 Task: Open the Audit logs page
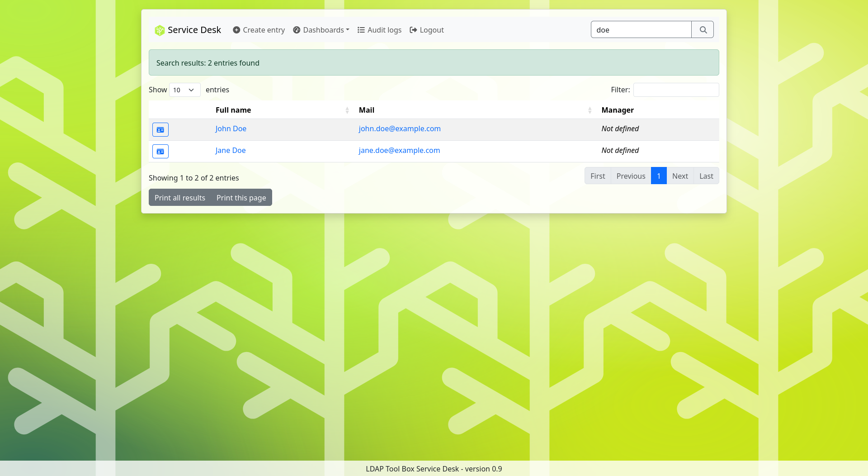(x=379, y=30)
